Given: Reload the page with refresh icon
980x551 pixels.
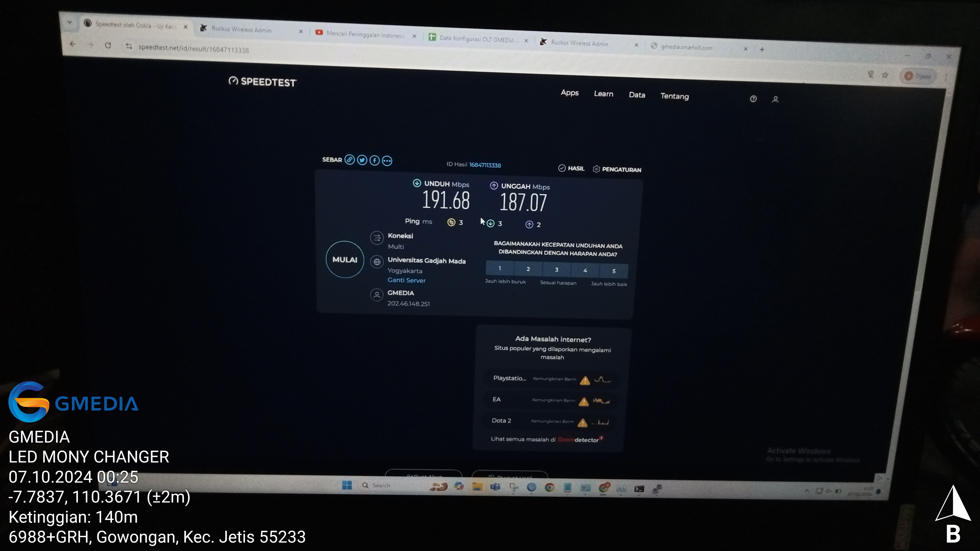Looking at the screenshot, I should (x=108, y=45).
